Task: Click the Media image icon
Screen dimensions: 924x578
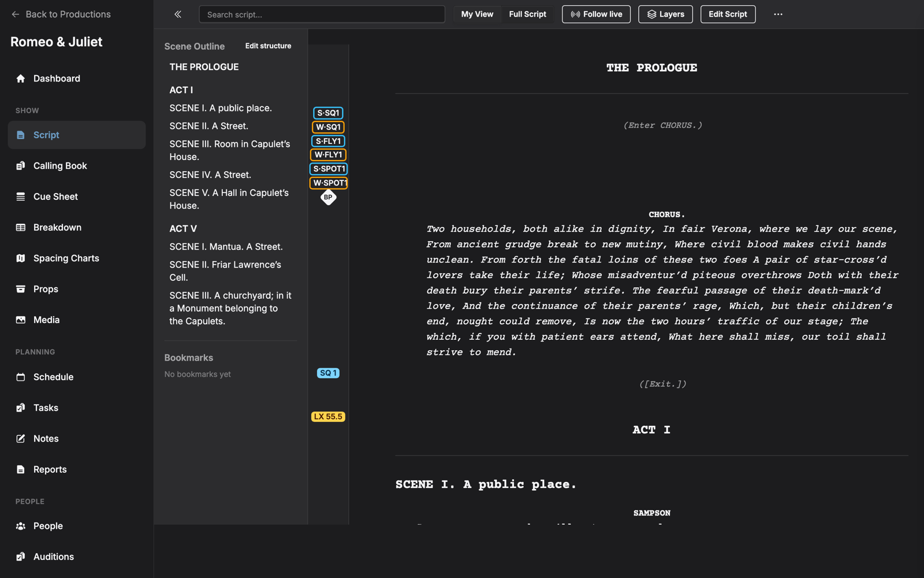Action: coord(21,320)
